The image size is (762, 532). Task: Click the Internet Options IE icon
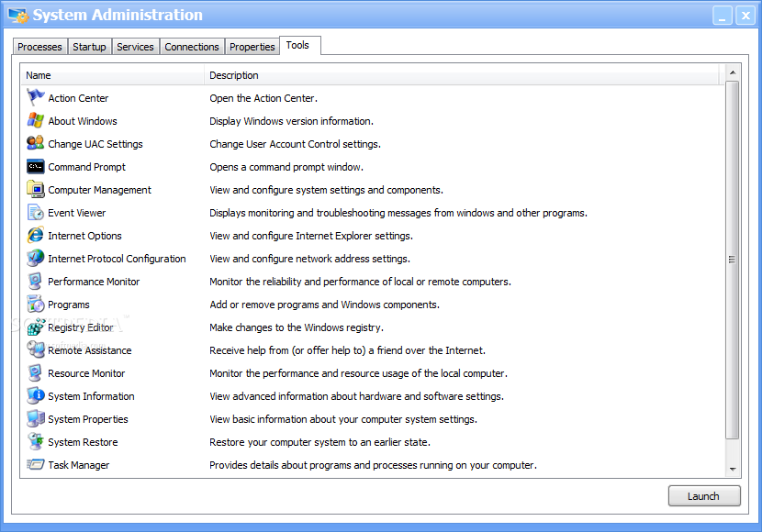tap(36, 235)
